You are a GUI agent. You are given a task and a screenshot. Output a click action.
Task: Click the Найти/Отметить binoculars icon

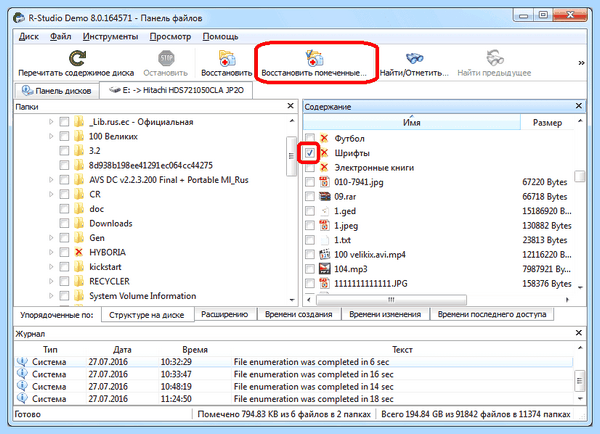pyautogui.click(x=414, y=58)
